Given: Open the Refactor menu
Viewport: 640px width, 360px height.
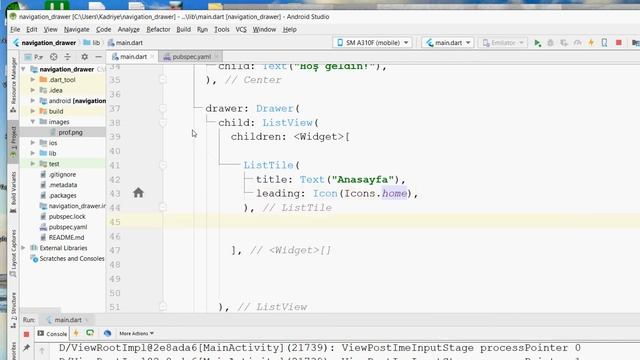Looking at the screenshot, I should point(158,29).
